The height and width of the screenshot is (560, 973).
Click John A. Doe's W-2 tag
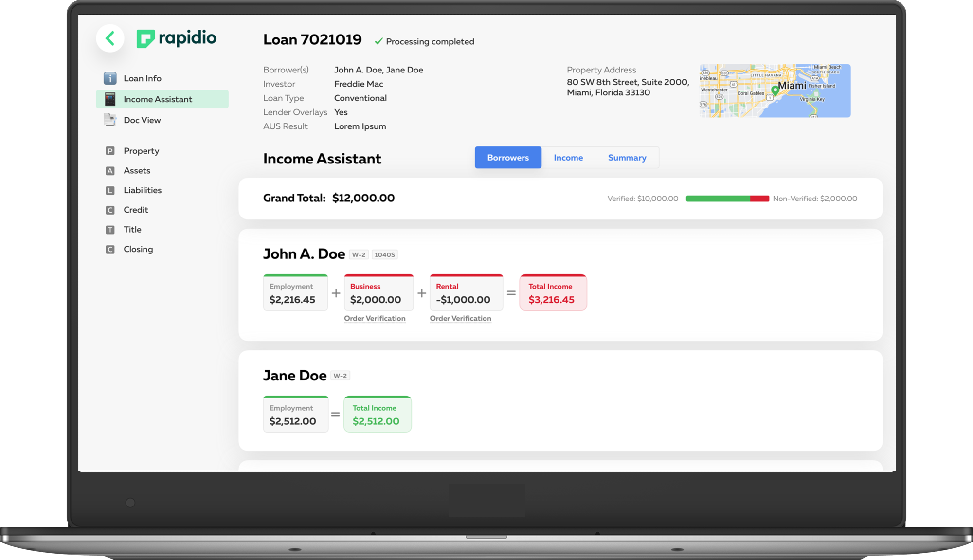tap(359, 254)
